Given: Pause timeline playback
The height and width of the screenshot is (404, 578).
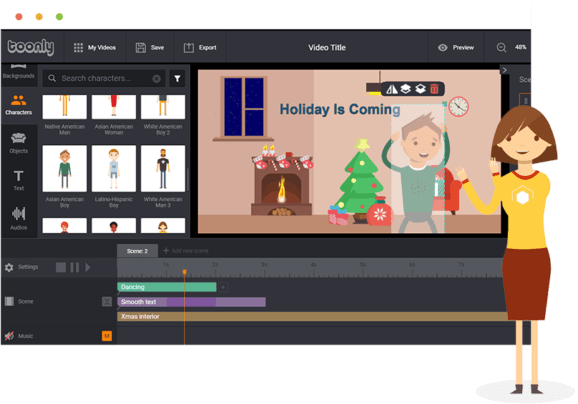Looking at the screenshot, I should [74, 267].
